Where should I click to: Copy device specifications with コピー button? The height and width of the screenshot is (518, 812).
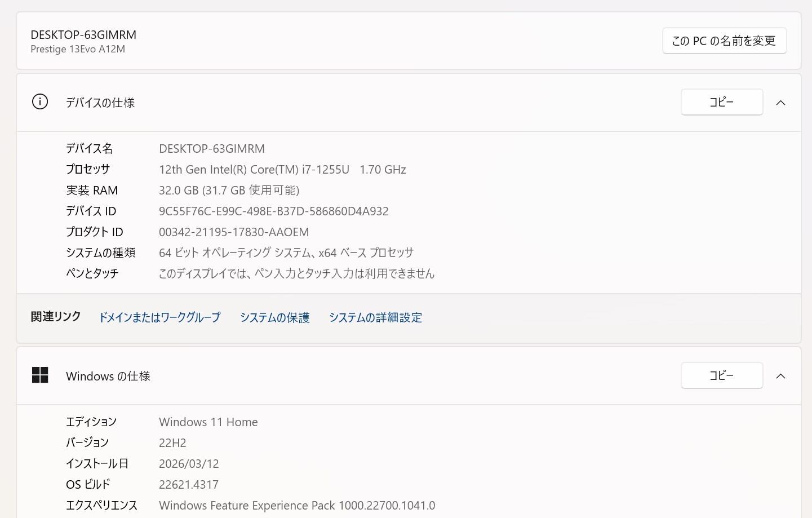(x=721, y=102)
